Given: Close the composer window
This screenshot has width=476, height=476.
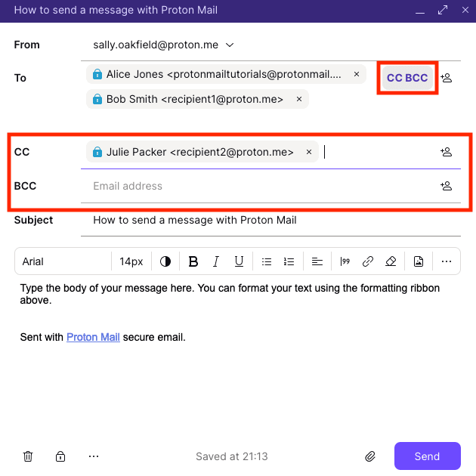Looking at the screenshot, I should tap(465, 10).
